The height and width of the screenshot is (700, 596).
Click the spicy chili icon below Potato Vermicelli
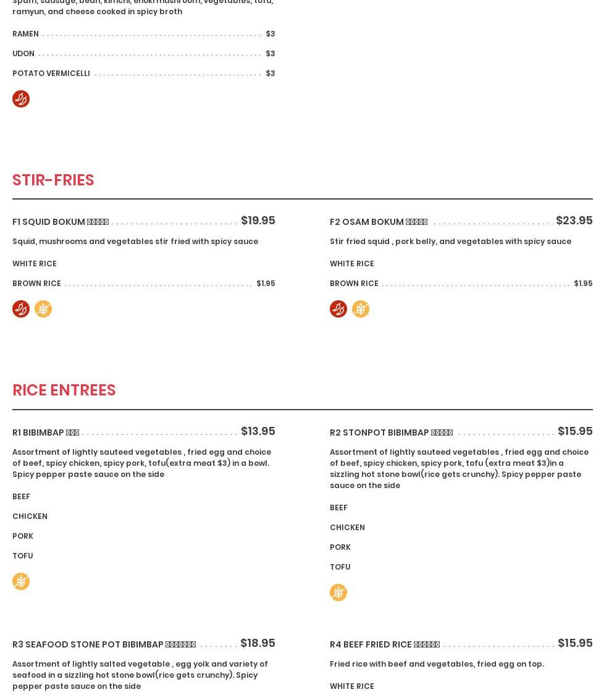(x=21, y=99)
